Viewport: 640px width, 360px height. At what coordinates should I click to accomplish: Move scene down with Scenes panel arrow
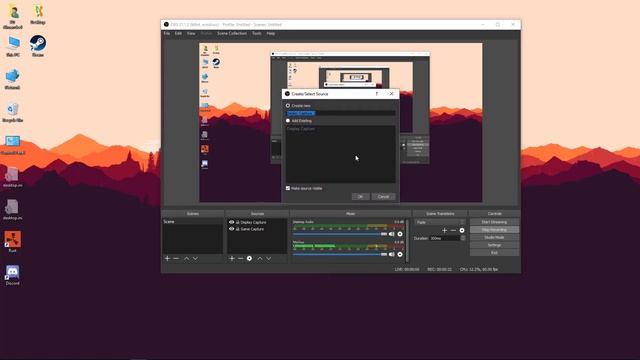tap(196, 258)
